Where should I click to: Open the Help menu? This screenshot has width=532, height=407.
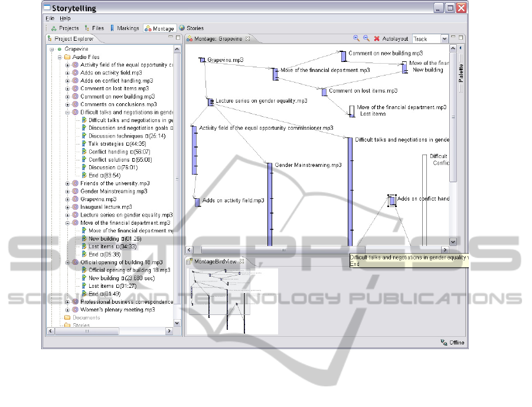click(65, 18)
